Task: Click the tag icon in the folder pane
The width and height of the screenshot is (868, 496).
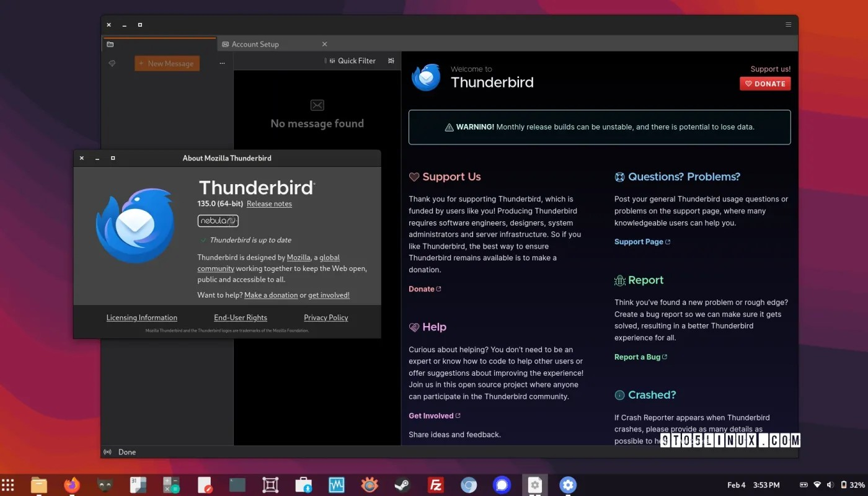Action: pos(112,63)
